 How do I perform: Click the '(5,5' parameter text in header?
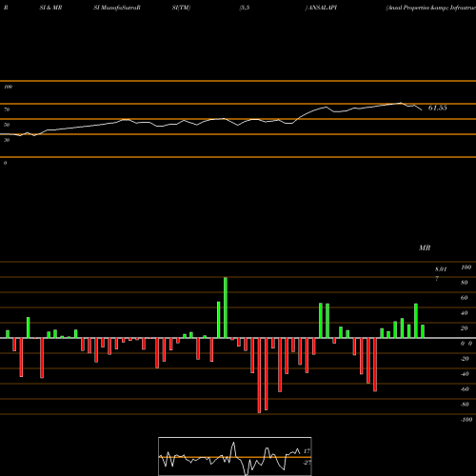(x=245, y=8)
